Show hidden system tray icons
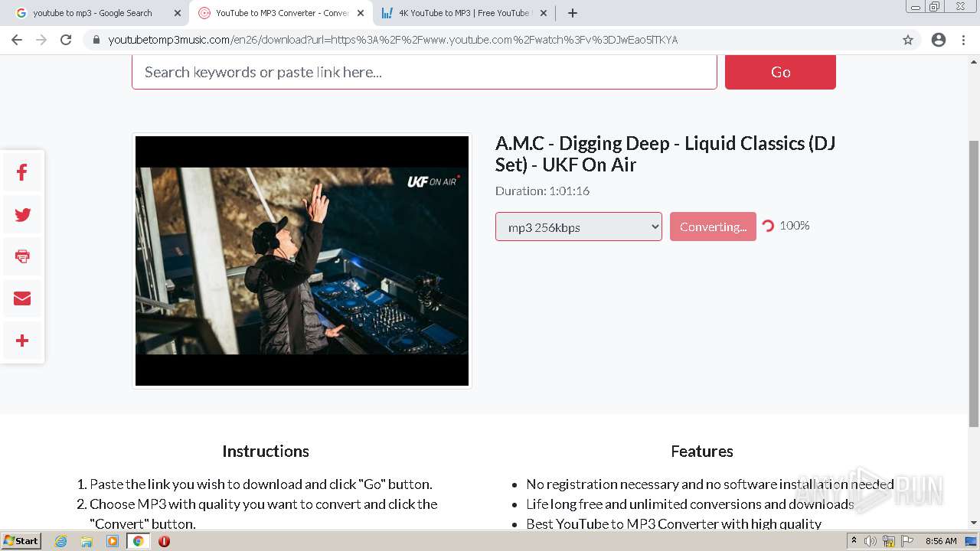Screen dimensions: 980x551 (x=854, y=541)
